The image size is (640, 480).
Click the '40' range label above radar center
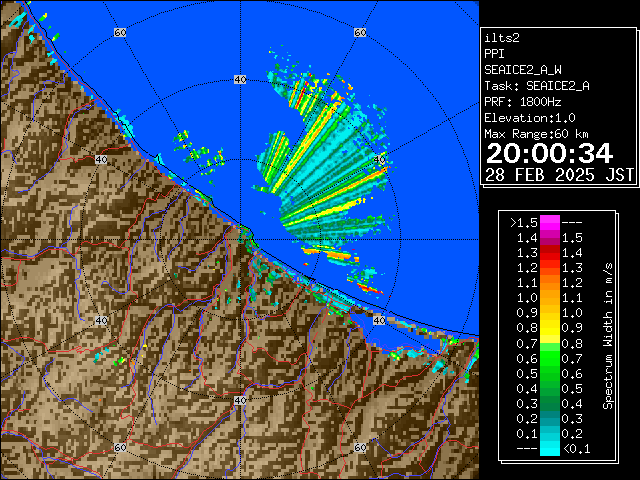click(240, 80)
